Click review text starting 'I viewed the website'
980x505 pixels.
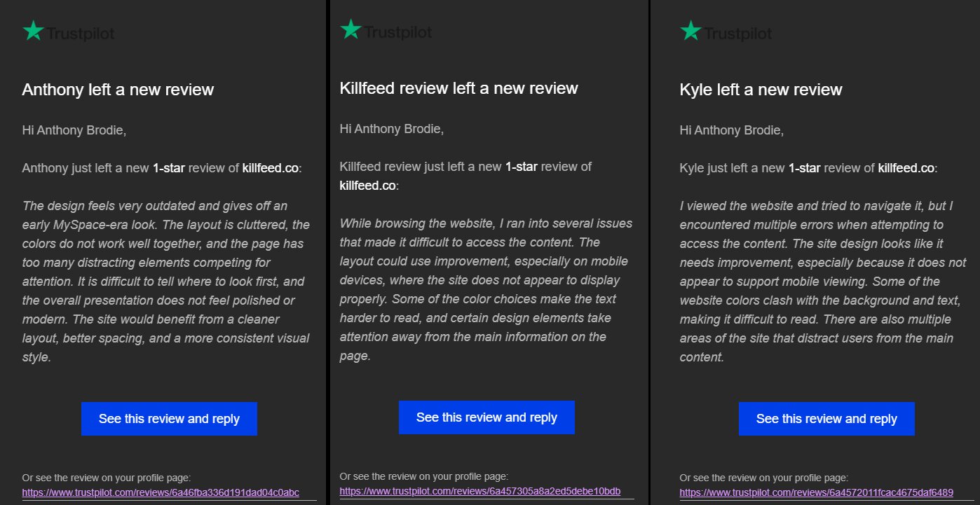click(823, 282)
